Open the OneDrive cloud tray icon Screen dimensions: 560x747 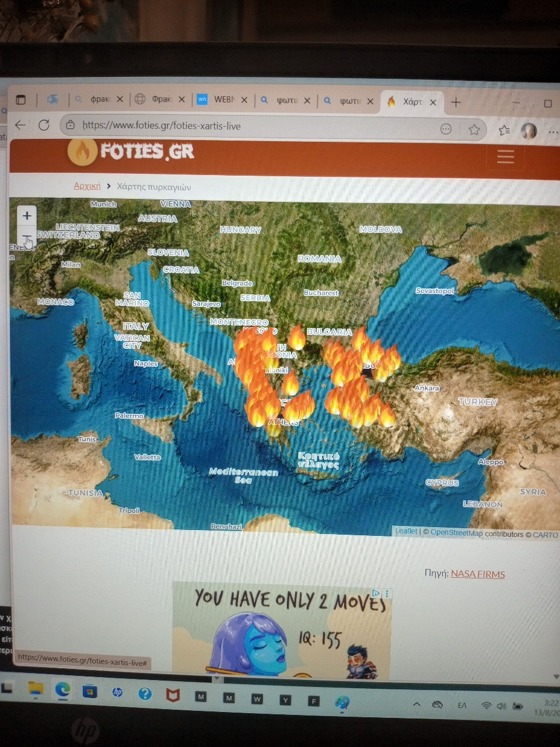[x=437, y=705]
